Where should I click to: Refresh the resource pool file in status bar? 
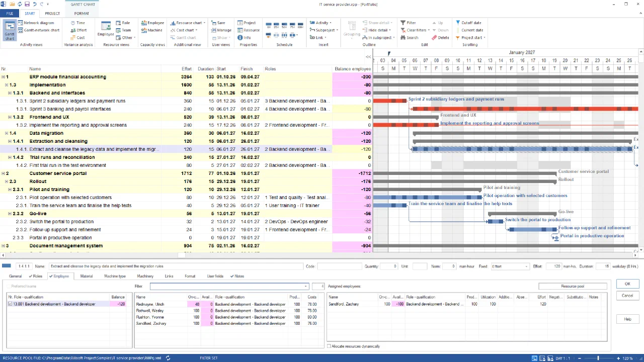click(x=168, y=358)
